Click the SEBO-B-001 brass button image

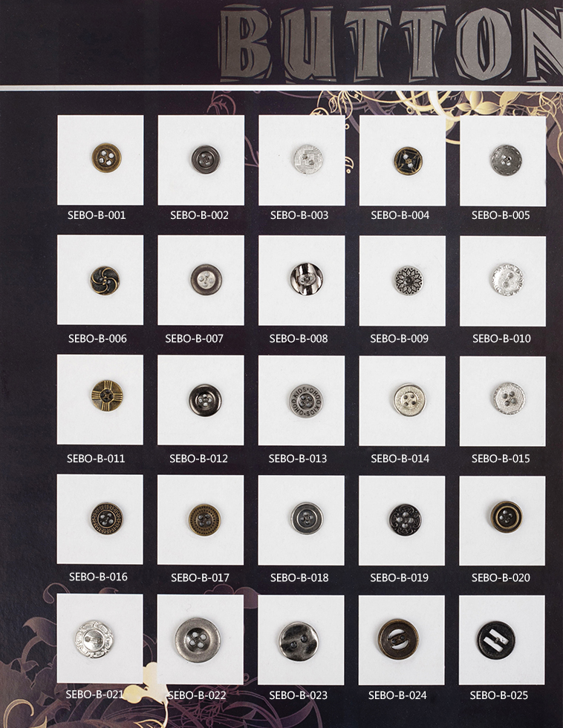click(x=106, y=158)
